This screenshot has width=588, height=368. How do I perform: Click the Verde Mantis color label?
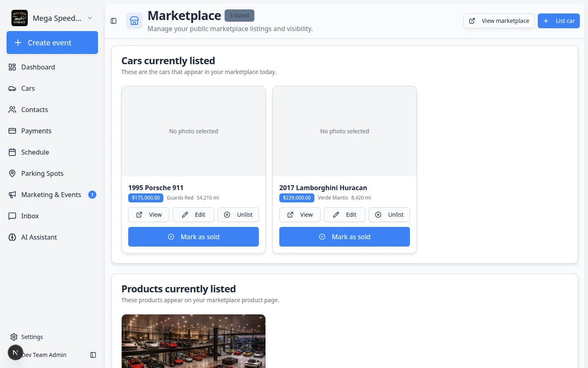tap(333, 198)
